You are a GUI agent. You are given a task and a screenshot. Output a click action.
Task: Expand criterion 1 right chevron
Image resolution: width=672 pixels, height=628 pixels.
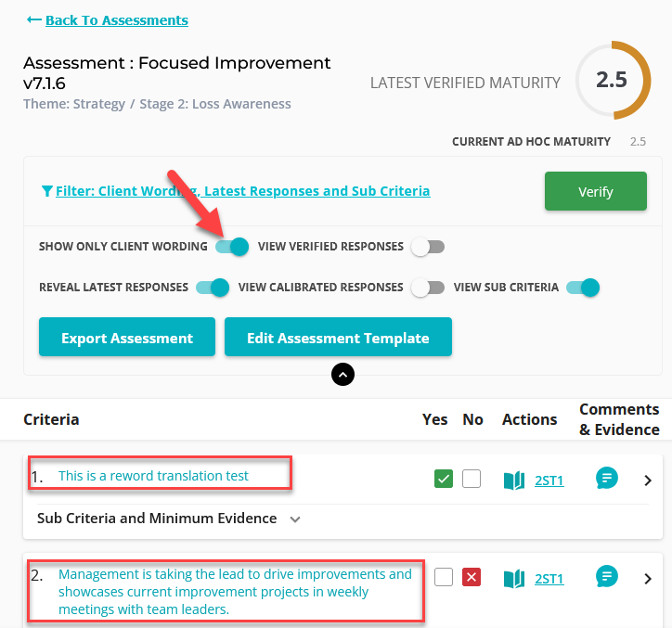click(648, 481)
